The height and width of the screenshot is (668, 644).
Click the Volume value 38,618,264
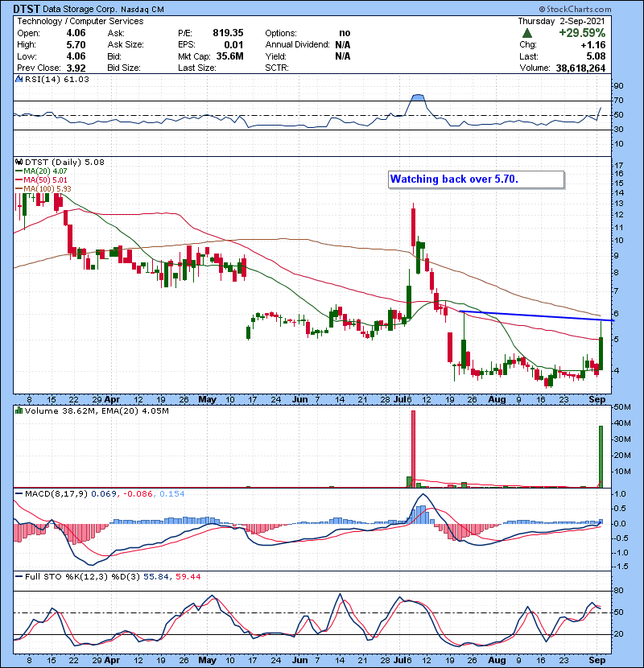tap(580, 68)
